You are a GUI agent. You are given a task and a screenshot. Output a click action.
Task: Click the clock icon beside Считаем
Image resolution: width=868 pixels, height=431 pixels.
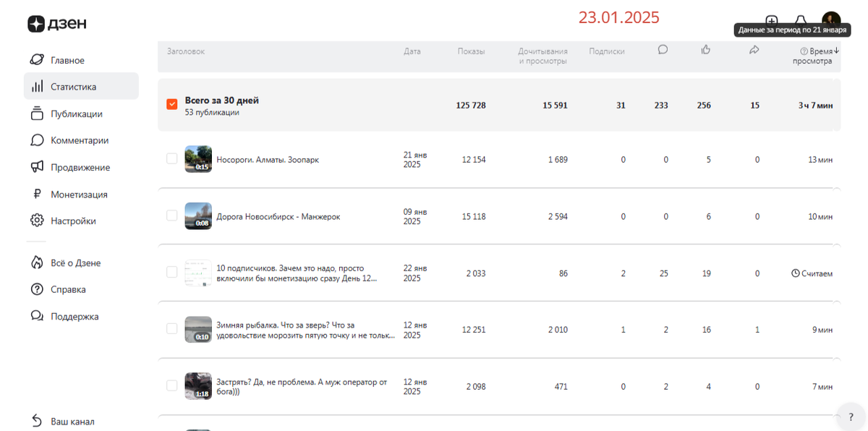click(x=796, y=273)
